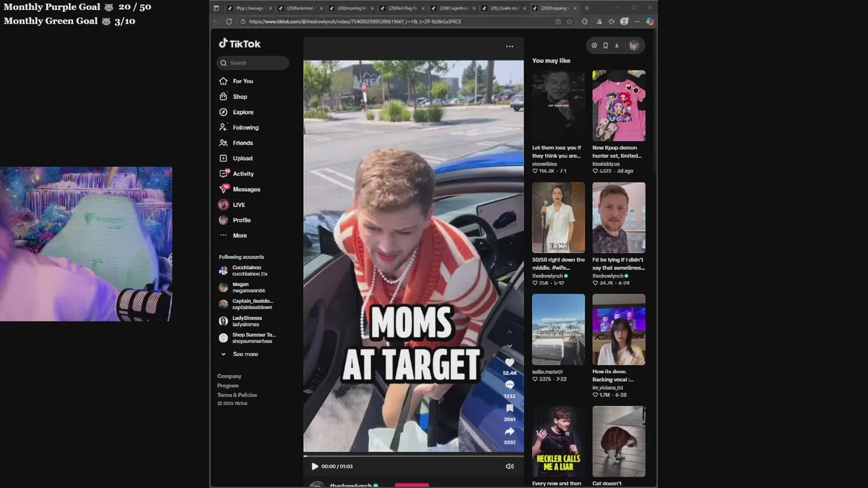The height and width of the screenshot is (488, 868).
Task: Click the main video player
Action: coord(413,256)
